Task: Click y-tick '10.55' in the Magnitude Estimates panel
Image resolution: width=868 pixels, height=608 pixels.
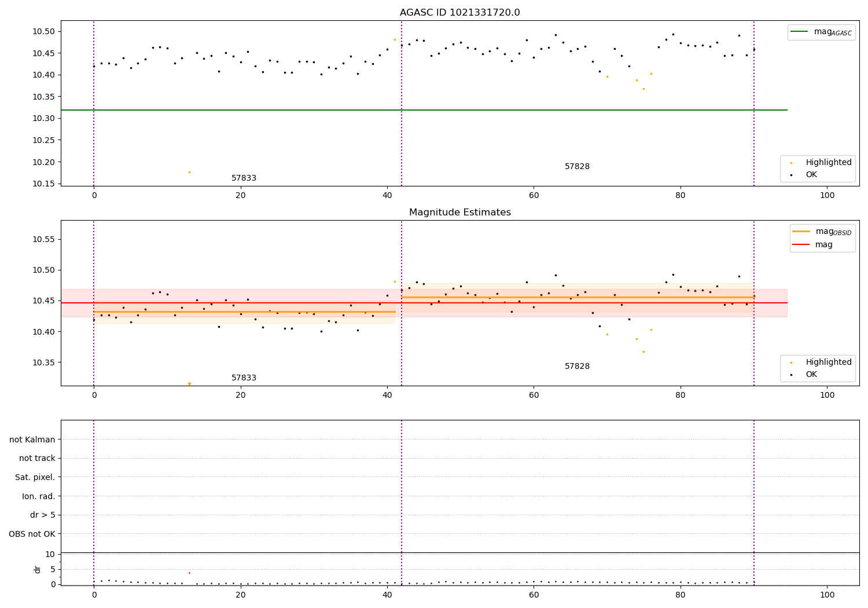Action: click(x=43, y=239)
